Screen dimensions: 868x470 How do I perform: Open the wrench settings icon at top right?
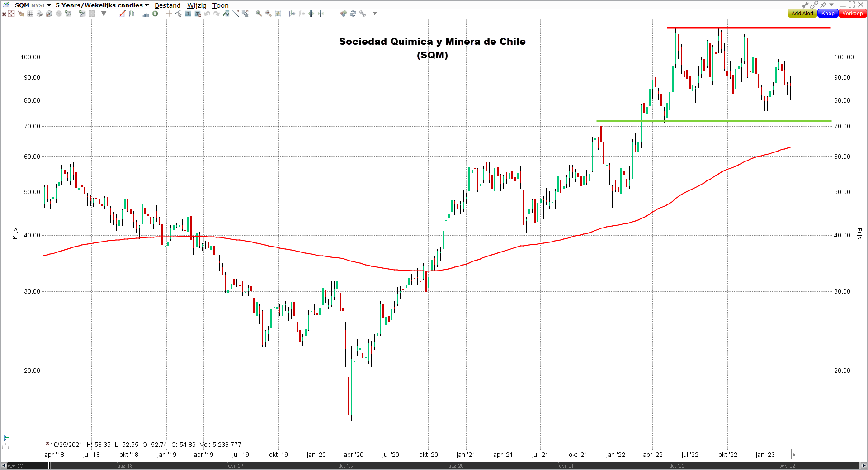(805, 5)
